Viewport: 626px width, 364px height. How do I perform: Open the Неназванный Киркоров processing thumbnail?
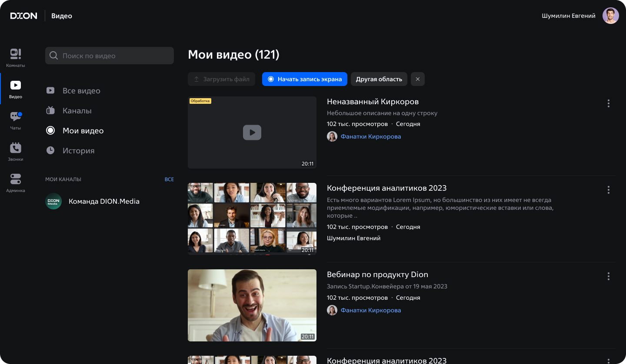(x=252, y=132)
